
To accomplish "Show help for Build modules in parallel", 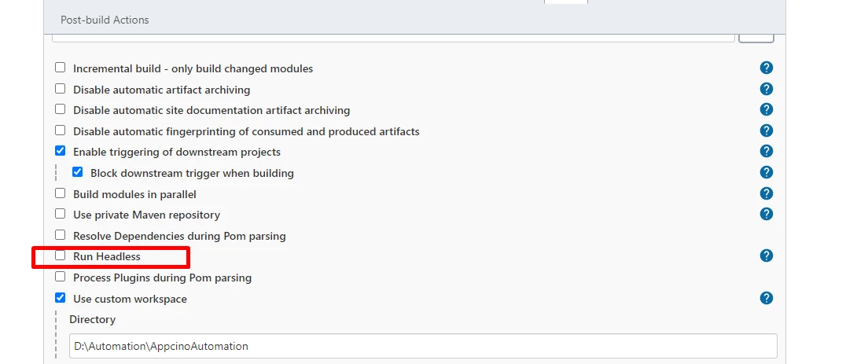I will 766,193.
